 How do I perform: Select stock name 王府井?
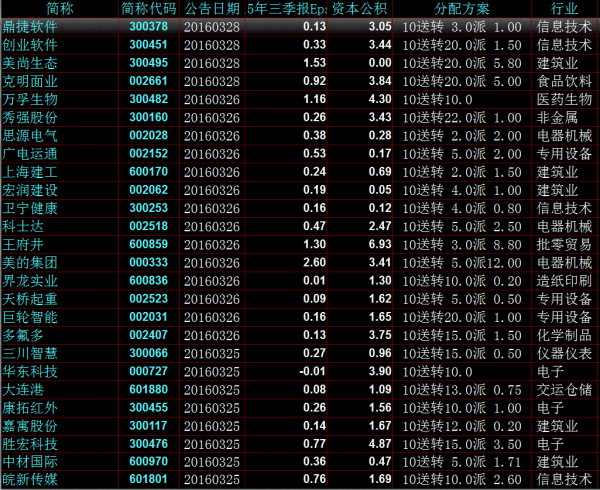coord(23,244)
